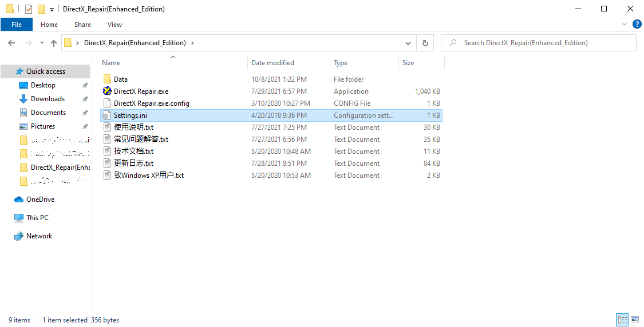Click the date 10/8/2021 1:22 PM
This screenshot has width=644, height=327.
(x=279, y=79)
